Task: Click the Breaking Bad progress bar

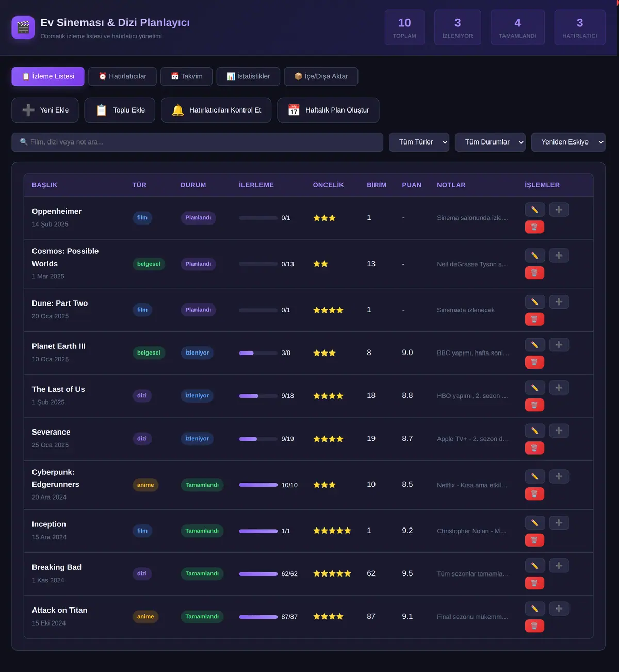Action: 258,574
